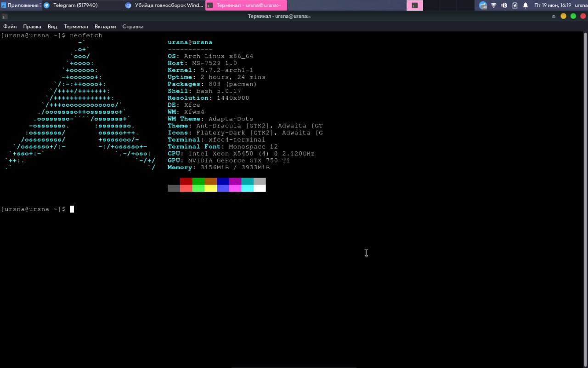This screenshot has height=368, width=588.
Task: Click the white block in the neofetch palette
Action: pos(260,188)
